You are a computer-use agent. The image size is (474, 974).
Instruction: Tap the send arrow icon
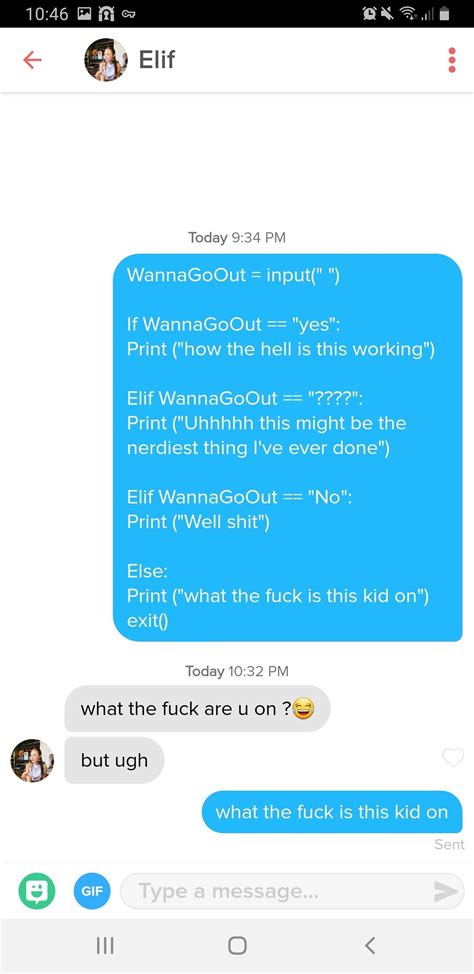pos(445,891)
